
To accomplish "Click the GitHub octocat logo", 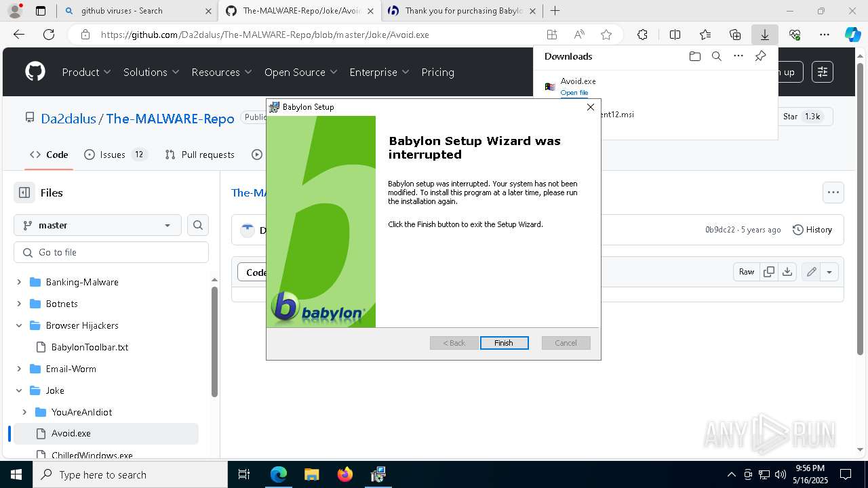I will pos(35,72).
